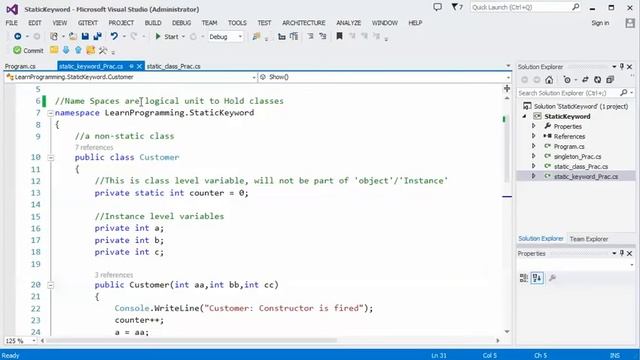Switch to the Program.cs tab
Image resolution: width=640 pixels, height=360 pixels.
coord(20,66)
